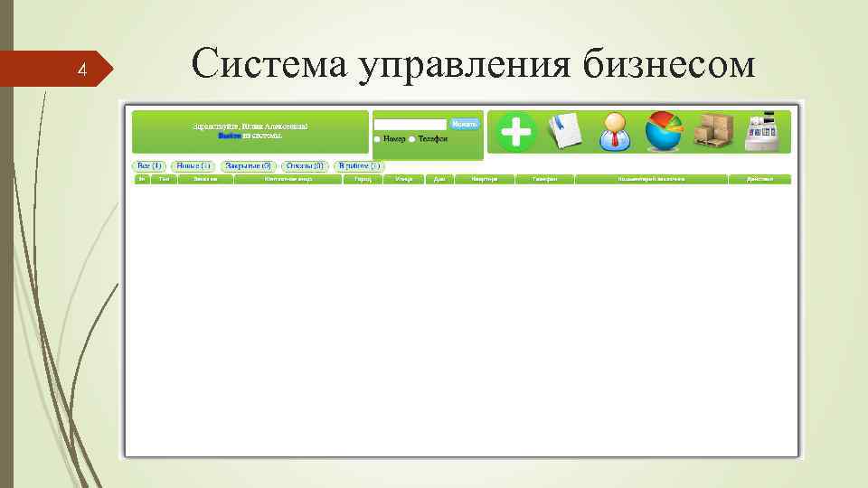The width and height of the screenshot is (868, 488).
Task: Click the № column header
Action: tap(142, 179)
